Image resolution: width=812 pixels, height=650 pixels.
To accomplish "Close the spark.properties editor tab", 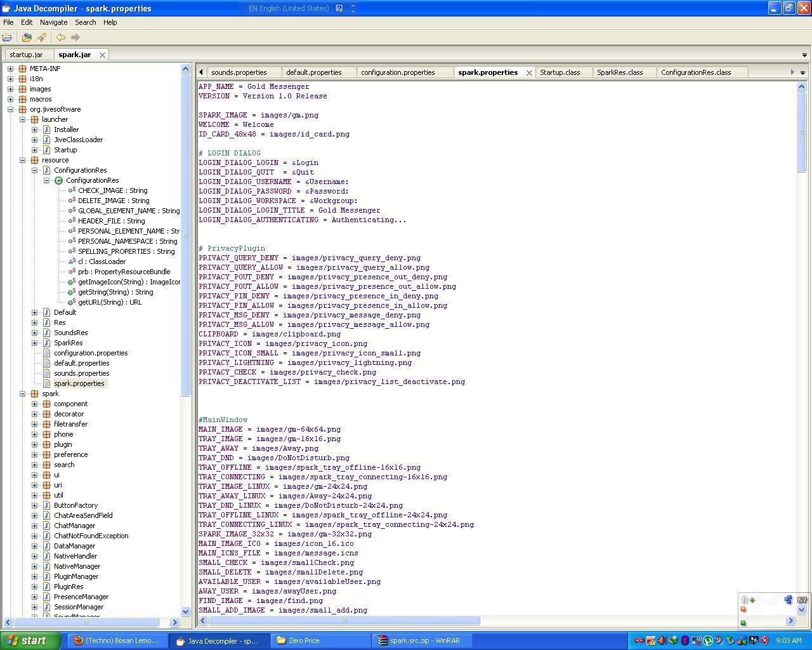I will 529,72.
